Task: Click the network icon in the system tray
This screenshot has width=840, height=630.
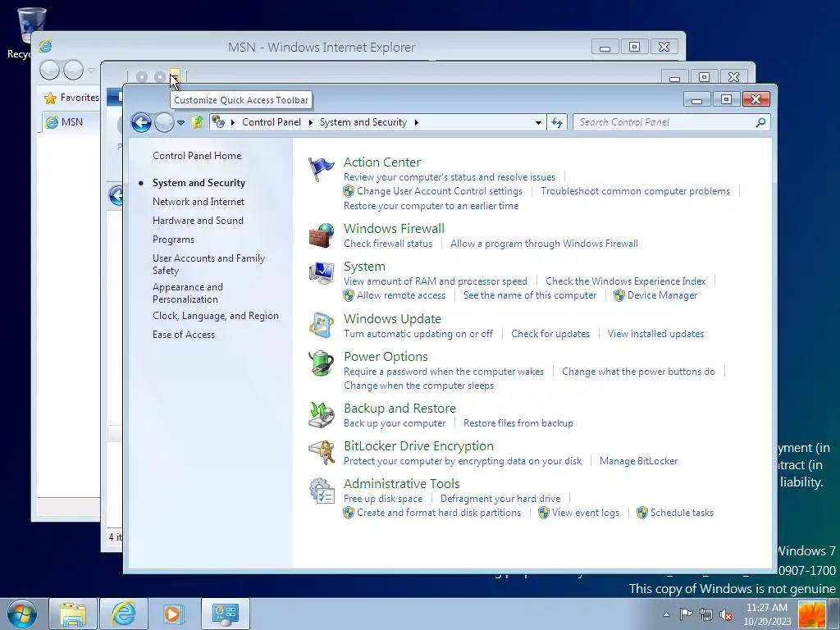Action: pos(706,614)
